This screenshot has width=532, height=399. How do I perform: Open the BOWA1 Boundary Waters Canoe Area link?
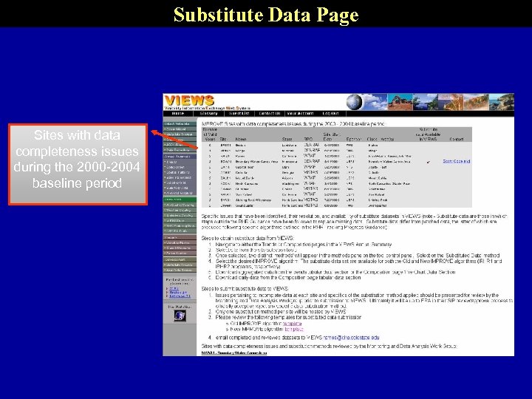(x=234, y=353)
